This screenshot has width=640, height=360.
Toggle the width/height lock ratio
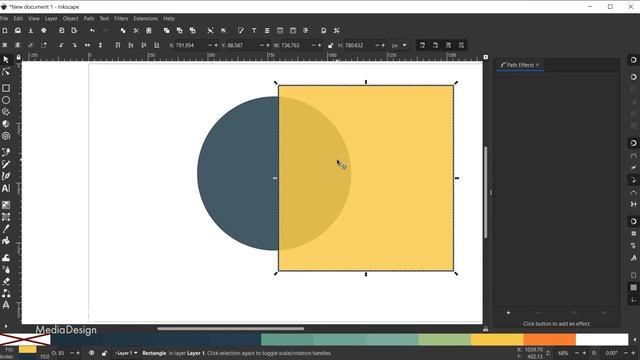pos(330,45)
